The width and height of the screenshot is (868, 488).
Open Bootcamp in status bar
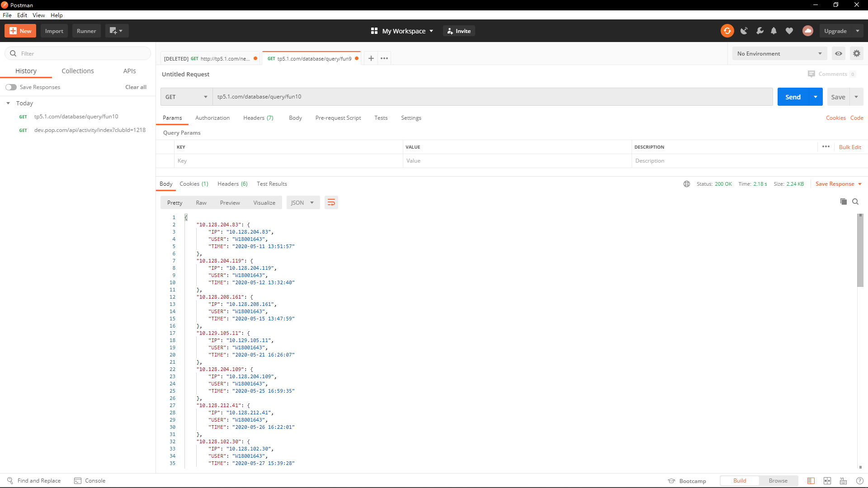(x=687, y=481)
